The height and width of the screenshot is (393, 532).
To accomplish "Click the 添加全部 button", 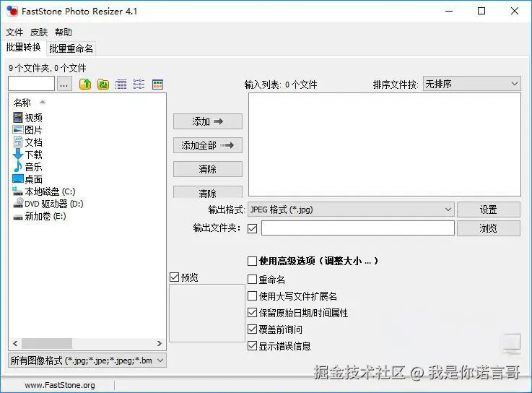I will click(208, 145).
